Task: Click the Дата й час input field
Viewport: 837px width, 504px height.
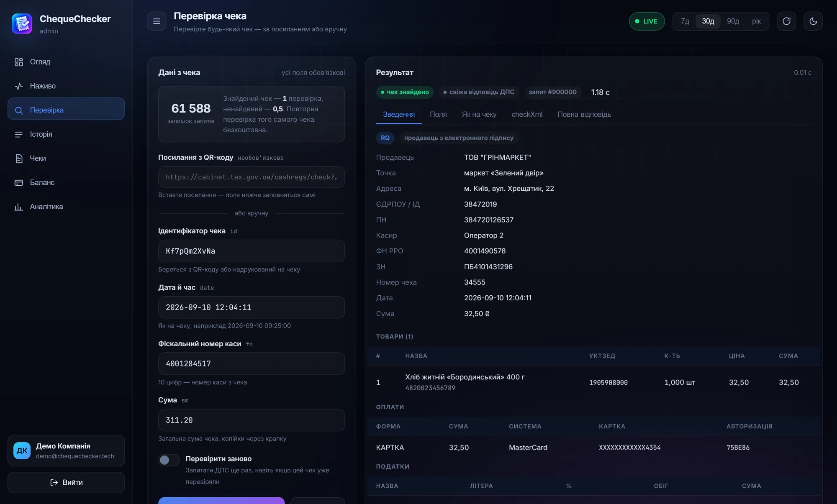Action: coord(252,307)
